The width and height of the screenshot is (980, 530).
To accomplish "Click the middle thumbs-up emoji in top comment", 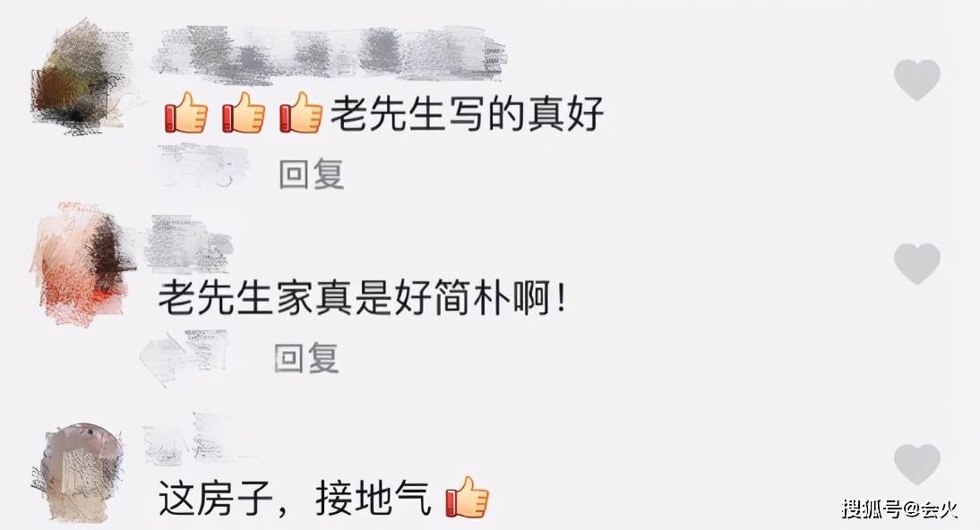I will click(x=243, y=113).
